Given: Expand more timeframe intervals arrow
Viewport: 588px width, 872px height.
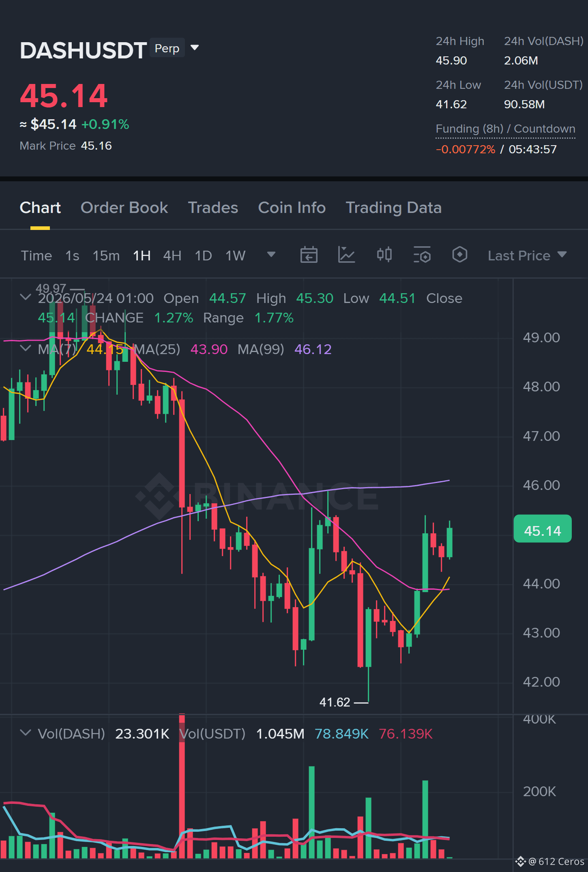Looking at the screenshot, I should point(271,255).
